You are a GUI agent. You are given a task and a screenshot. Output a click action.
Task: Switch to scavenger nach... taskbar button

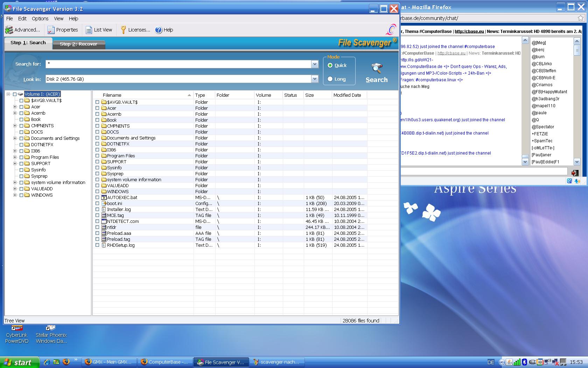tap(277, 362)
